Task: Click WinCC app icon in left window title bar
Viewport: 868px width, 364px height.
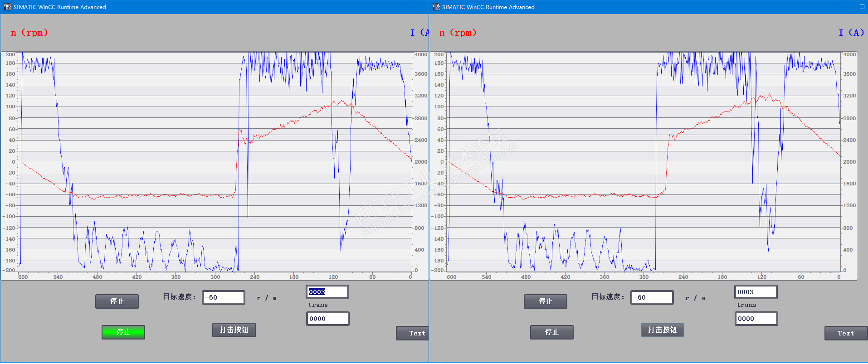Action: [7, 7]
